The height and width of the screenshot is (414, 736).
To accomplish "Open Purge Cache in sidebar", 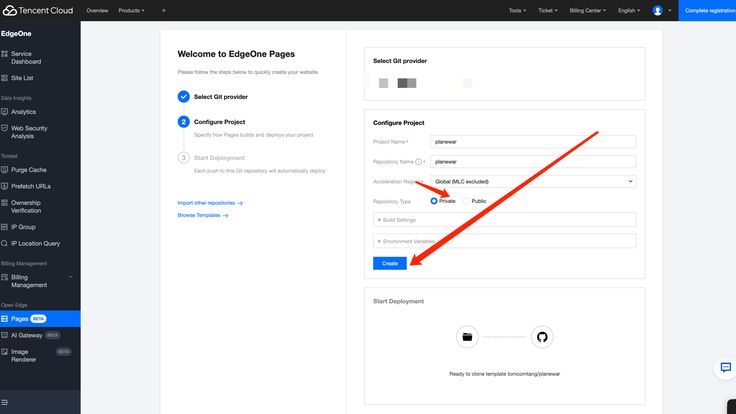I will pos(29,169).
